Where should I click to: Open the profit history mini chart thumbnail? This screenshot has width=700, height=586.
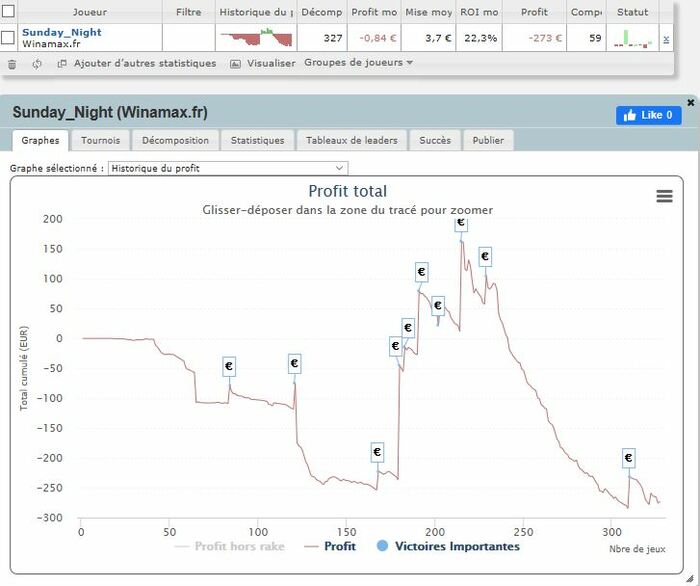tap(256, 37)
